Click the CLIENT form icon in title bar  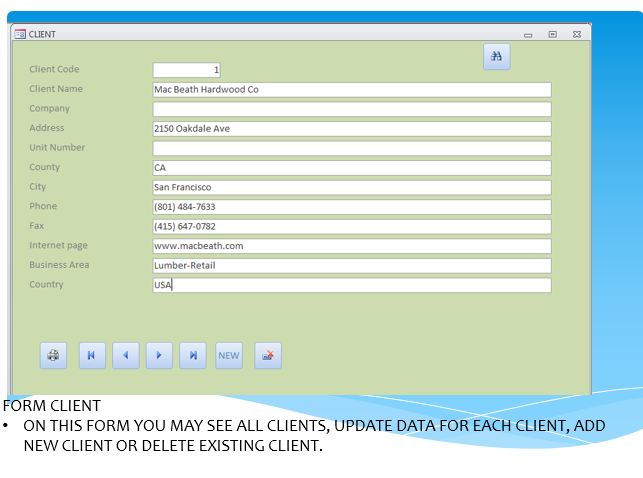tap(20, 33)
